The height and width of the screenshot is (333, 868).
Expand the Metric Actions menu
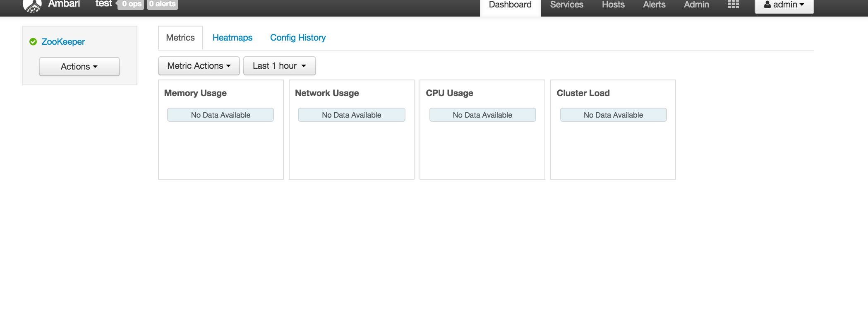point(199,65)
